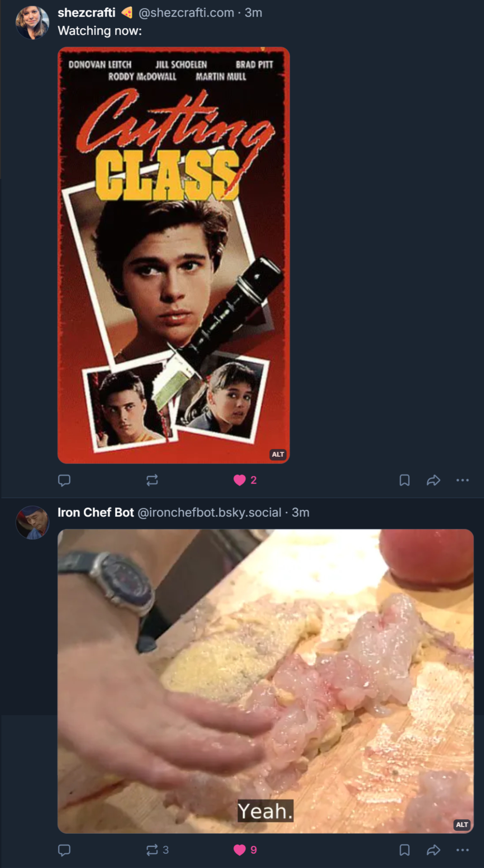Unlike shezcrafti's Cutting Class post

(x=240, y=480)
